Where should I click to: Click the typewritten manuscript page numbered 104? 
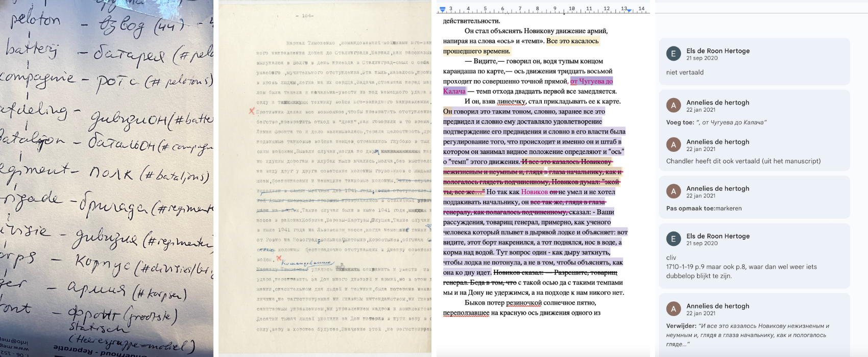325,178
